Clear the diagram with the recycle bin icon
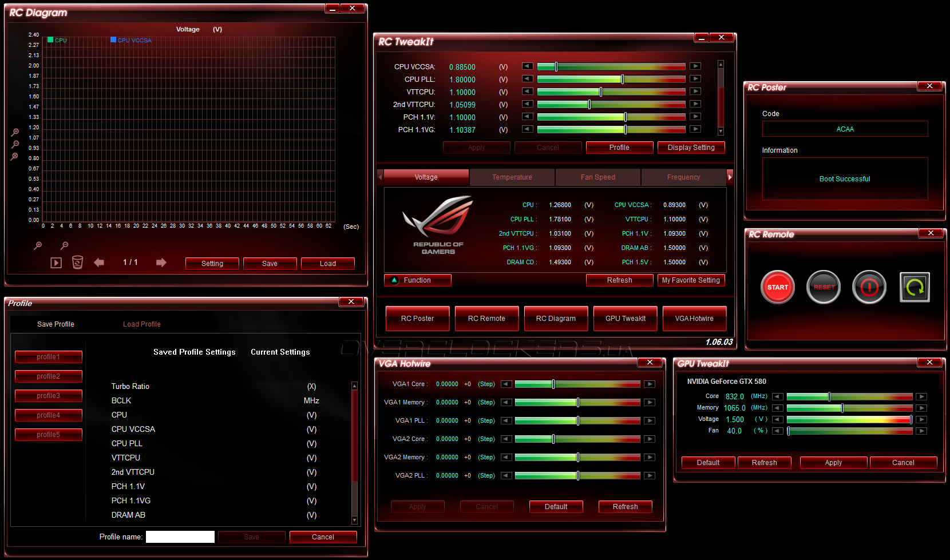 click(x=77, y=262)
